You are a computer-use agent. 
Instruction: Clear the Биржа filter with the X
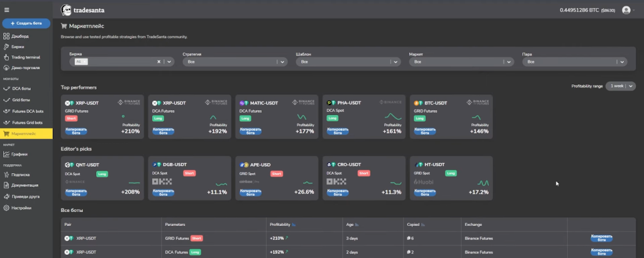(159, 62)
